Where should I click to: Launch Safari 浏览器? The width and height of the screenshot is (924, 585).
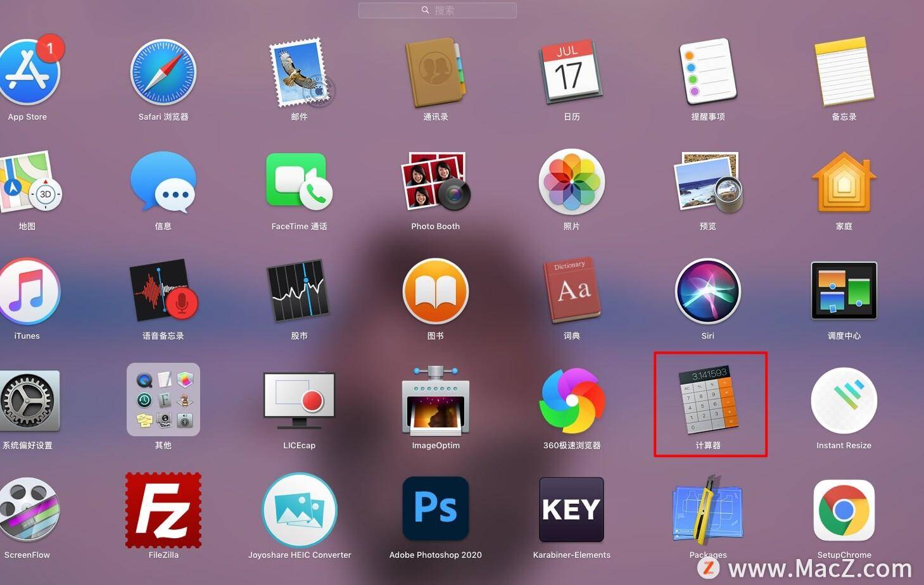163,72
